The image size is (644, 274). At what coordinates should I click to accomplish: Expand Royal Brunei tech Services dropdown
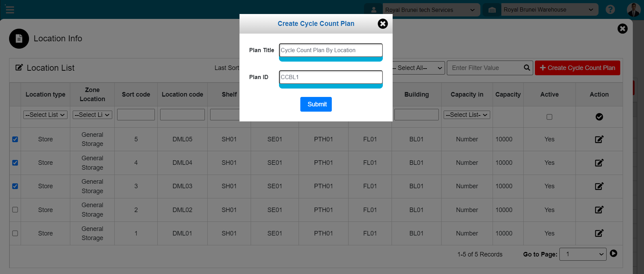point(430,10)
